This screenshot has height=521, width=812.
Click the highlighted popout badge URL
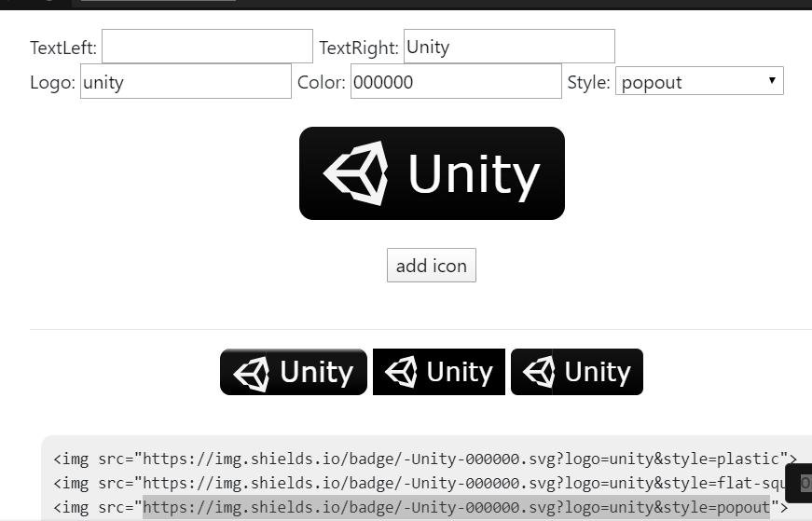(x=456, y=508)
